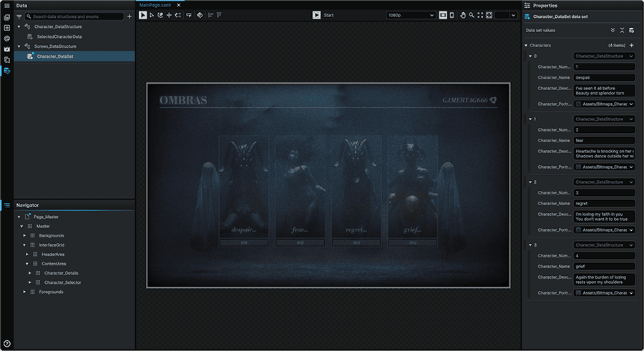Expand Foregrounds node in Navigator
Screen dimensions: 644x351
pos(24,292)
